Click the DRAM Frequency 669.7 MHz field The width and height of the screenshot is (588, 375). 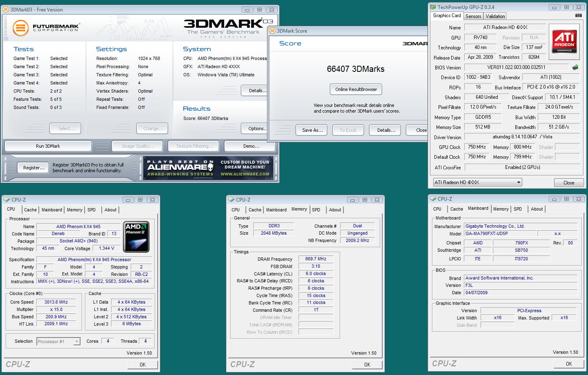pos(316,259)
